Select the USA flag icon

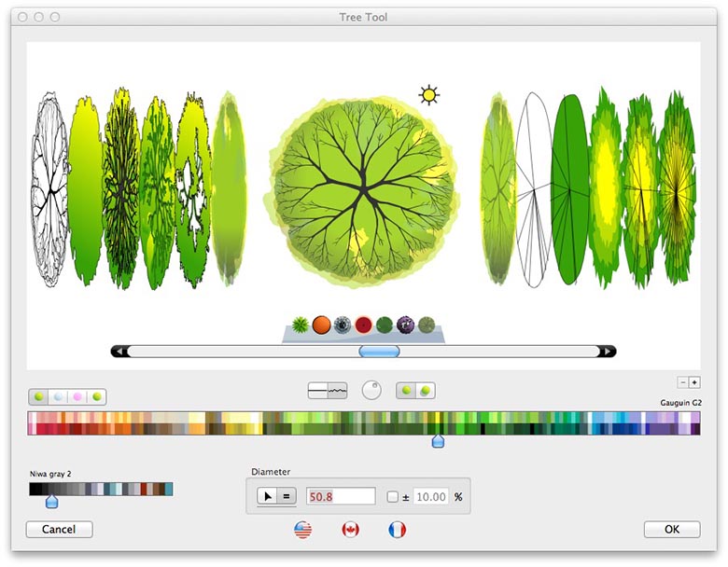click(302, 530)
